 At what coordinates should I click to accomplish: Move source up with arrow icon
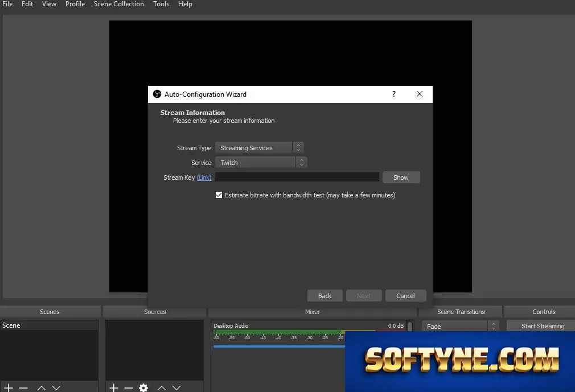[x=162, y=387]
